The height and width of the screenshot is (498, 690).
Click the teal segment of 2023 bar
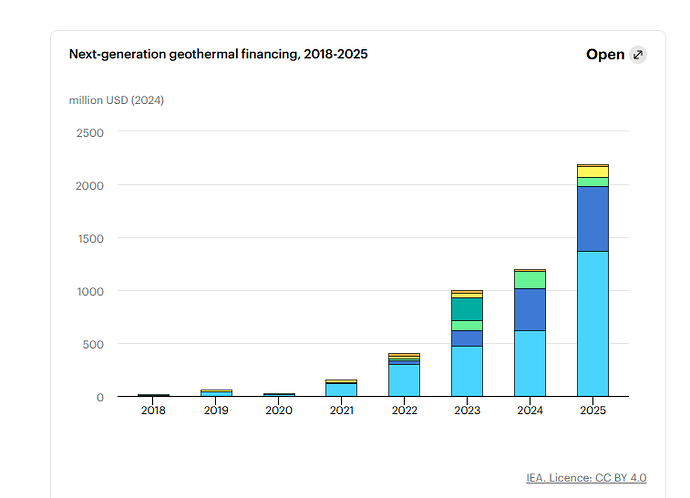[x=467, y=309]
